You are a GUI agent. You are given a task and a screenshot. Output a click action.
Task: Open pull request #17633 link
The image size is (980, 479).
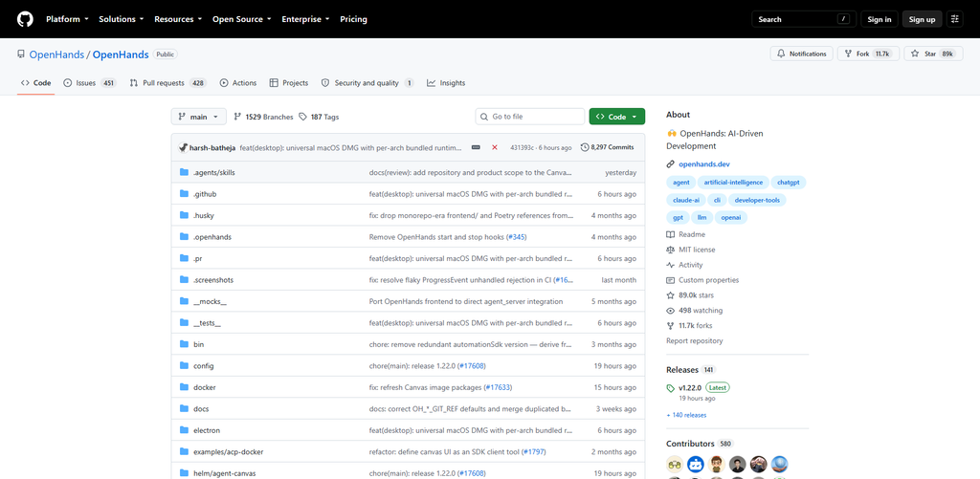coord(498,387)
